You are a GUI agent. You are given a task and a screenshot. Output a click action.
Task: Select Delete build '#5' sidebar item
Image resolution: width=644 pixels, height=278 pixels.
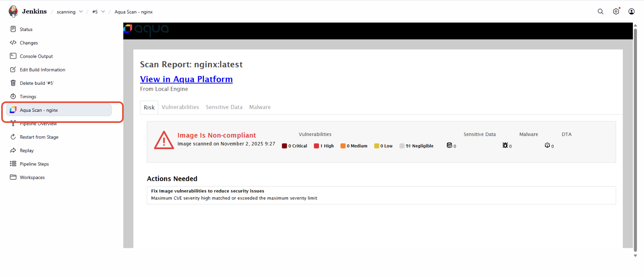coord(59,83)
